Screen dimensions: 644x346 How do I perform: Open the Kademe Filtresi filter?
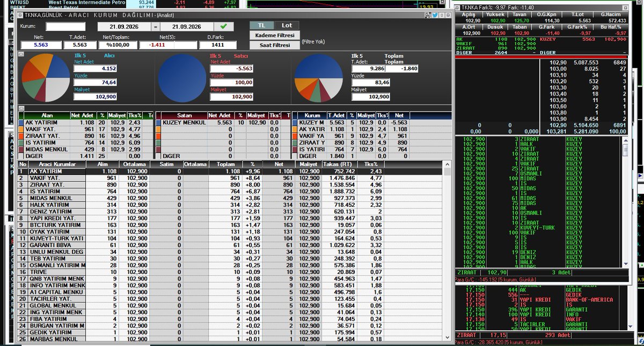[x=274, y=35]
